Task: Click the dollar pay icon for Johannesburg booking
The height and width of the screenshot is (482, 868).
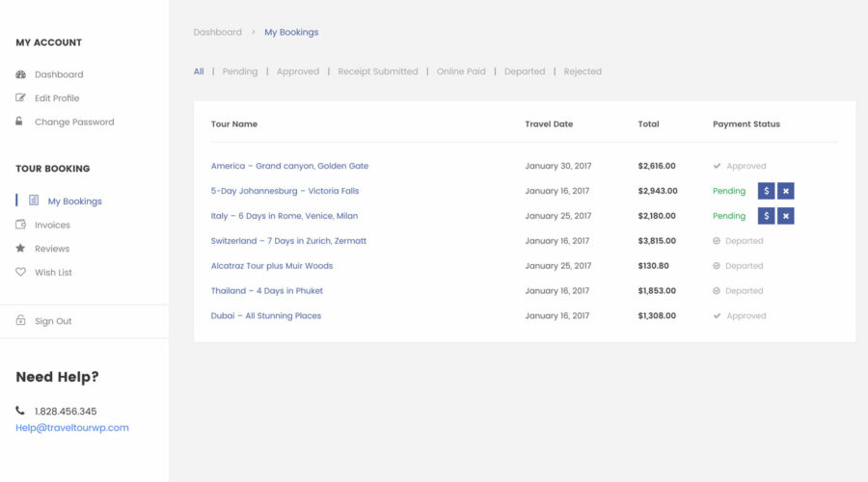Action: coord(766,191)
